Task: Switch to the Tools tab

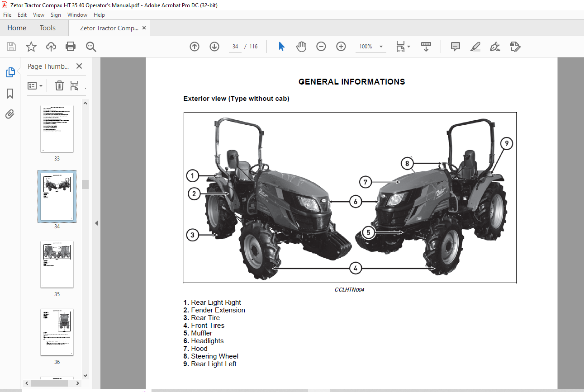Action: coord(47,28)
